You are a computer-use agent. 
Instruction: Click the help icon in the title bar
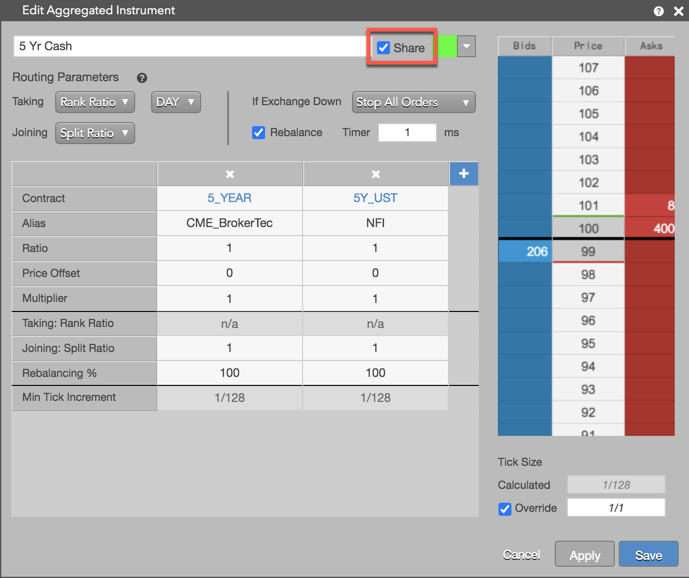(x=658, y=11)
